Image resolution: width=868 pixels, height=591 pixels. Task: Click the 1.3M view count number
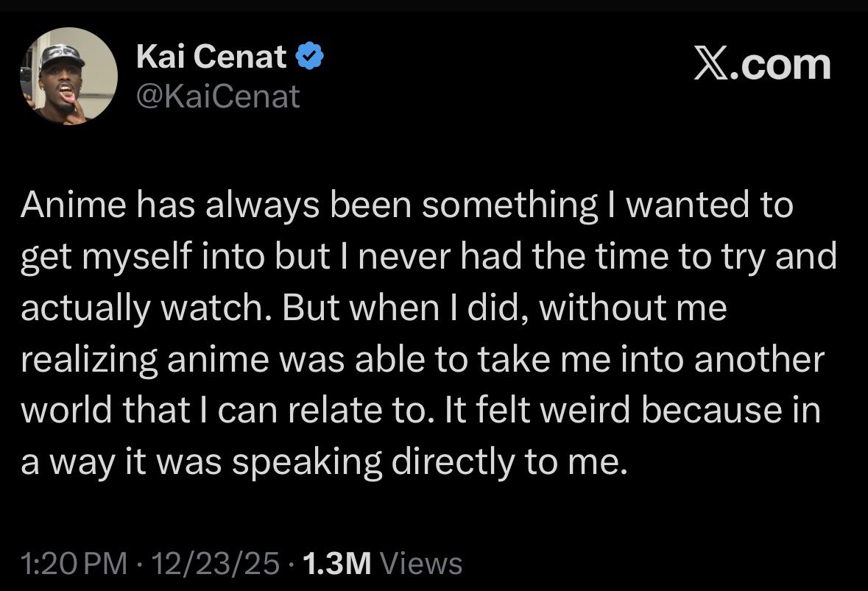click(x=336, y=563)
